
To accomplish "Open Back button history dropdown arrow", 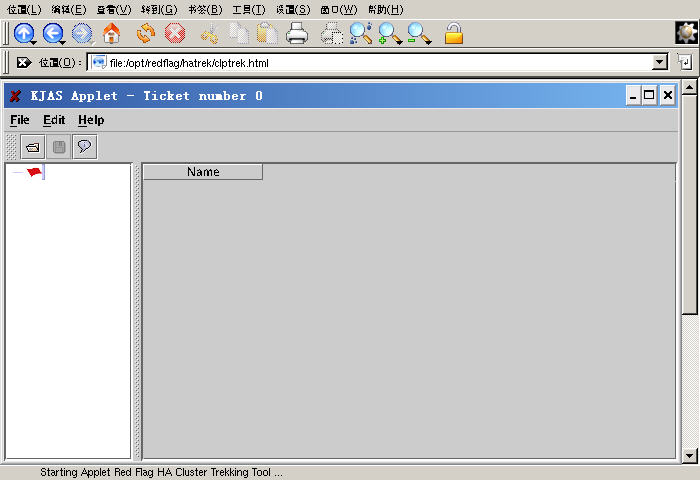I will click(62, 42).
